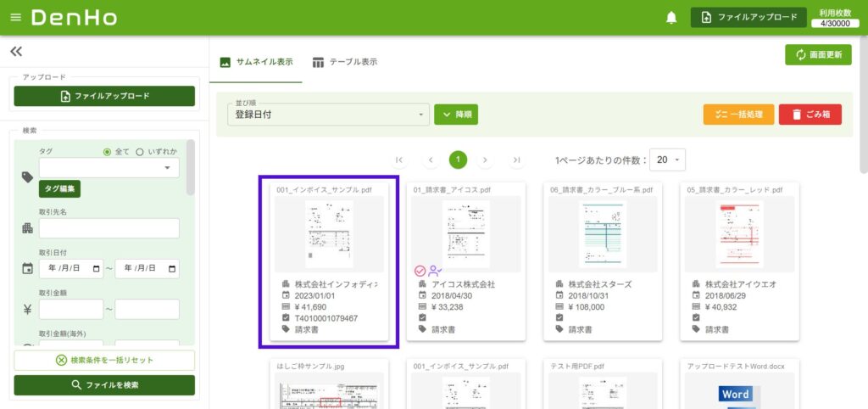Open the 06_請求書_カラー_ブルー系 thumbnail
868x409 pixels.
click(x=603, y=233)
